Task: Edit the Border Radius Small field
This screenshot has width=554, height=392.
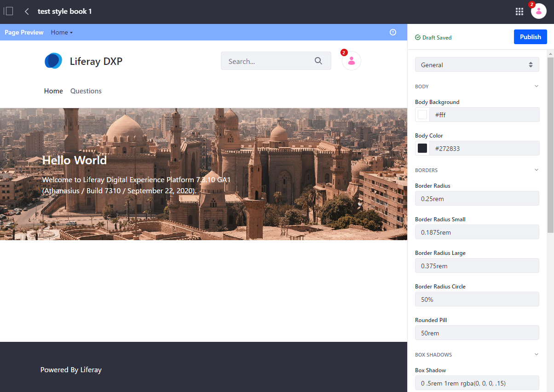Action: tap(477, 232)
